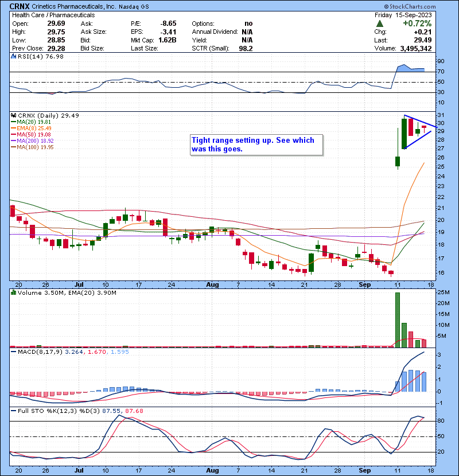Click the Prev Close value 29.28

56,48
